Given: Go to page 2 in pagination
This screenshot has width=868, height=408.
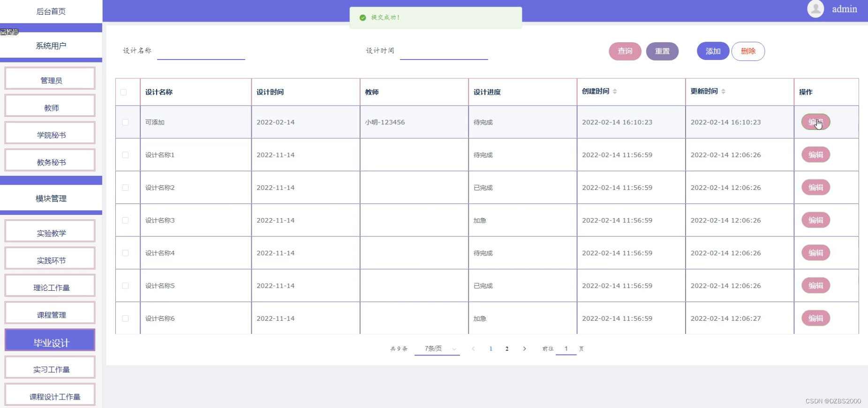Looking at the screenshot, I should point(507,348).
